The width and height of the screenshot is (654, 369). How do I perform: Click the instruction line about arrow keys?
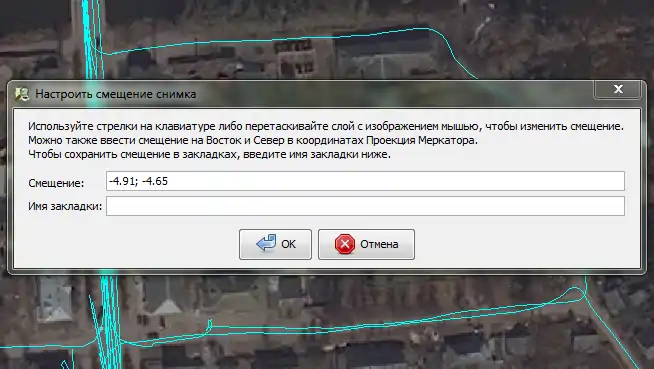(x=326, y=126)
